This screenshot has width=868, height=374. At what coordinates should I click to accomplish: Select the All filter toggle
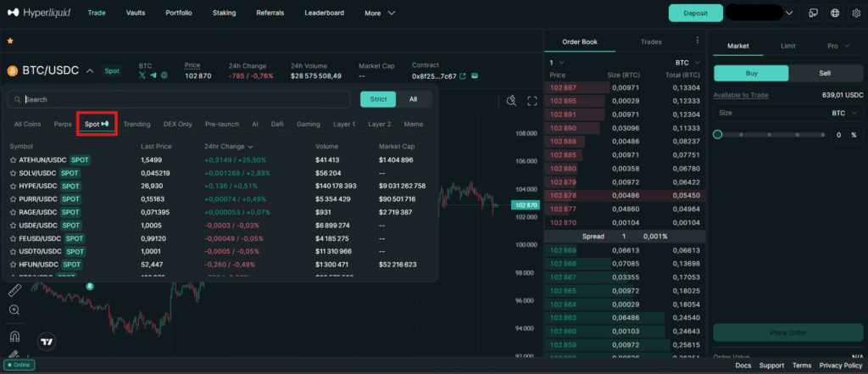click(x=413, y=99)
